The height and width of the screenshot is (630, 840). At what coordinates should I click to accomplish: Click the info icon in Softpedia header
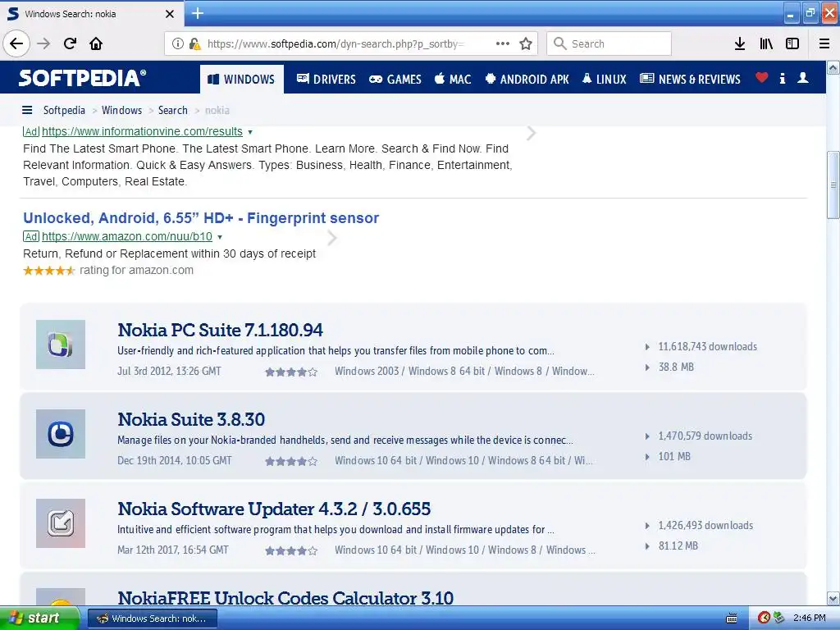[782, 78]
